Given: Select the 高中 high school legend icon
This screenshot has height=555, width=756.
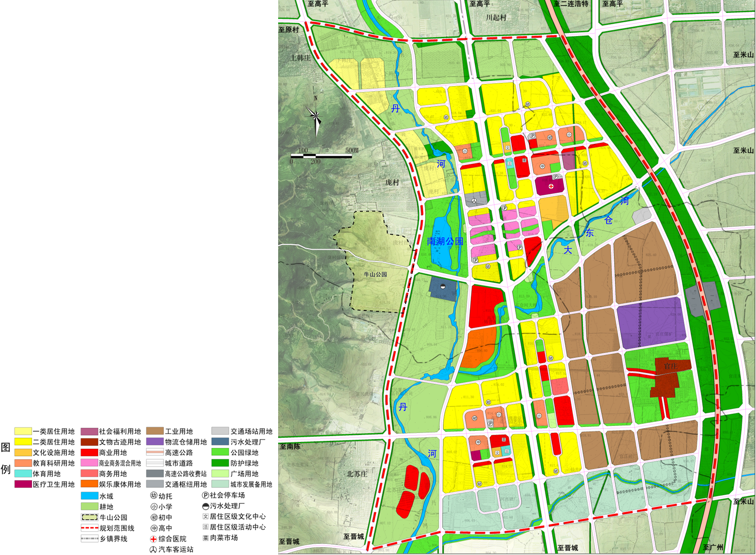Looking at the screenshot, I should 153,528.
